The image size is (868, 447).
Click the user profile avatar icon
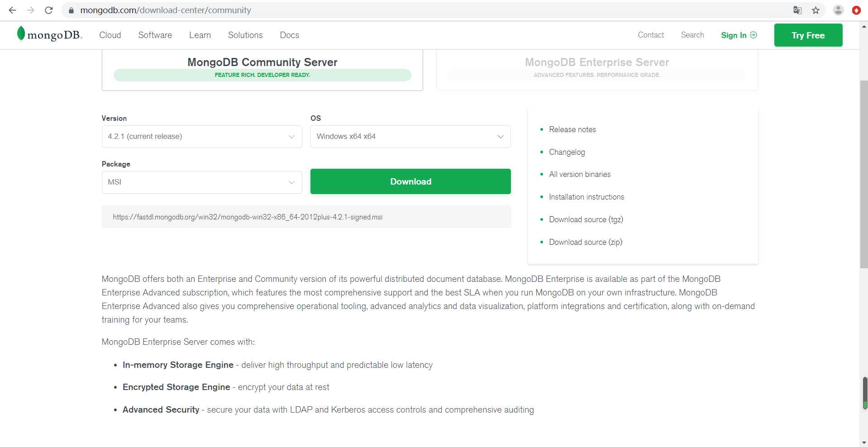tap(838, 10)
